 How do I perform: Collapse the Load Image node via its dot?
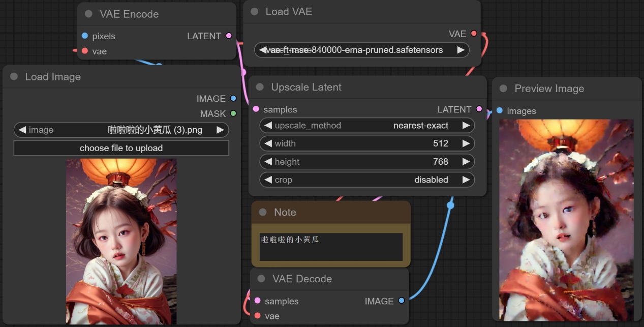(x=14, y=77)
